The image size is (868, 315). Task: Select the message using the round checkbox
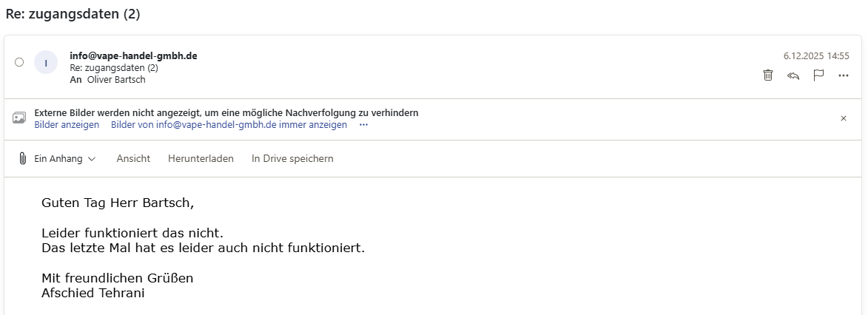(19, 63)
